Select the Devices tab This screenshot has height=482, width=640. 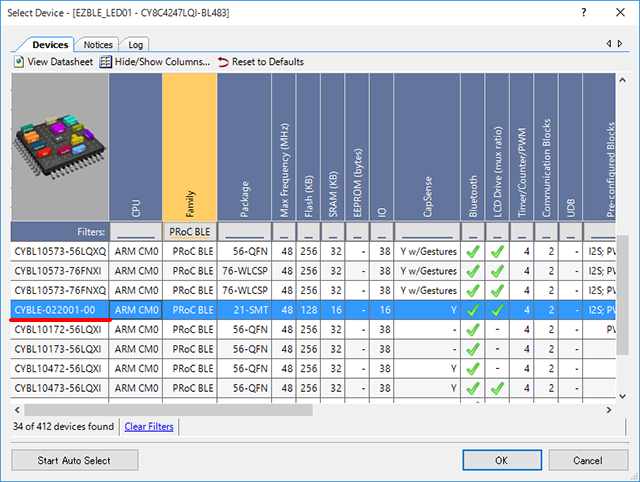50,44
